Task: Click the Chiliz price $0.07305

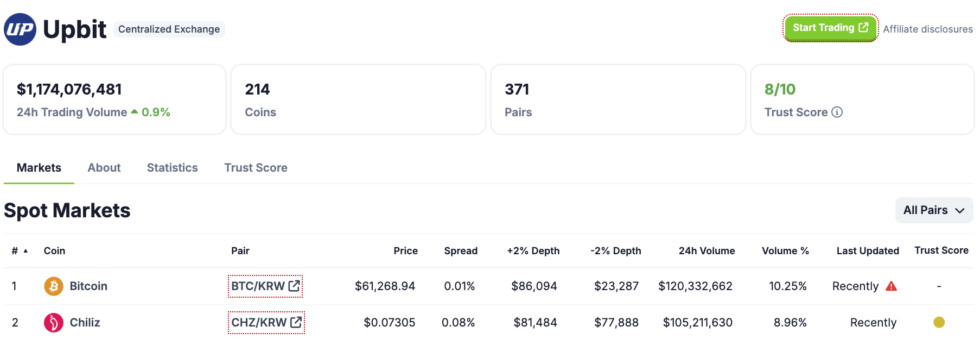Action: click(389, 323)
